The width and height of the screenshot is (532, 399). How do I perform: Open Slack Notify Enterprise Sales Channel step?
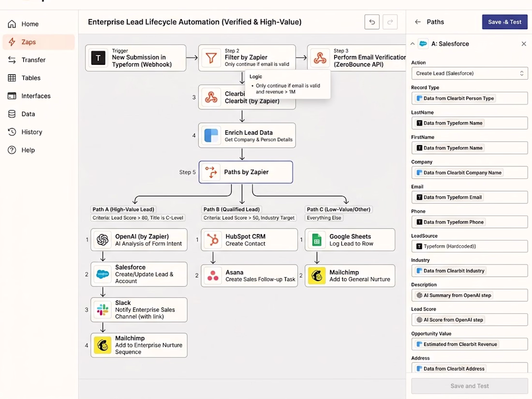(x=139, y=310)
